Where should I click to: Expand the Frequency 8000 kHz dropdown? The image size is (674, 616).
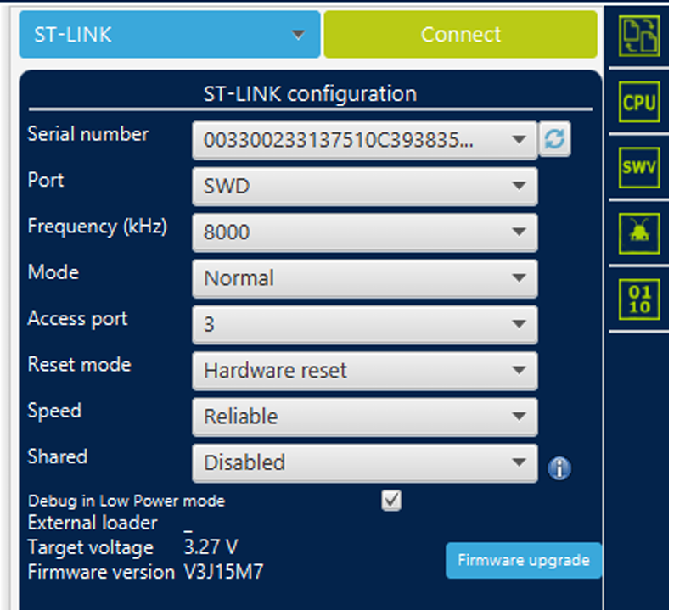[x=365, y=232]
